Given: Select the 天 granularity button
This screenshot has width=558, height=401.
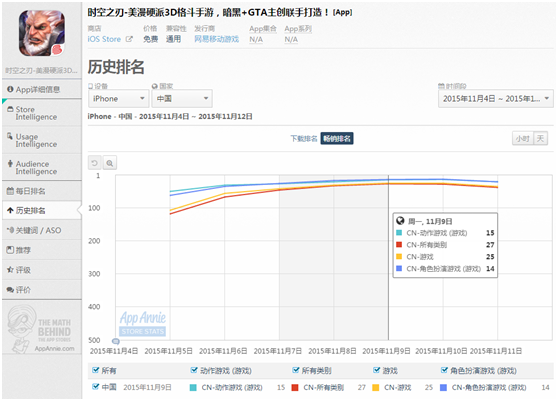Looking at the screenshot, I should (540, 138).
